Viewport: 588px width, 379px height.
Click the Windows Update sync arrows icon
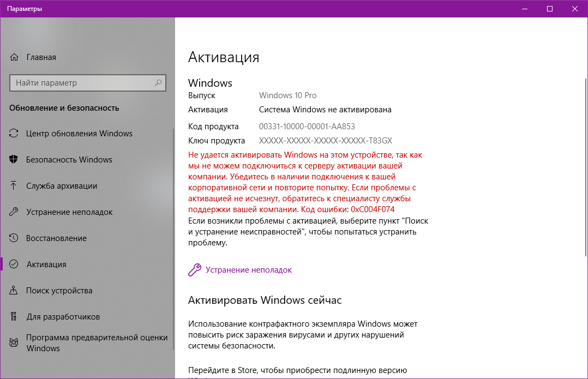[14, 133]
